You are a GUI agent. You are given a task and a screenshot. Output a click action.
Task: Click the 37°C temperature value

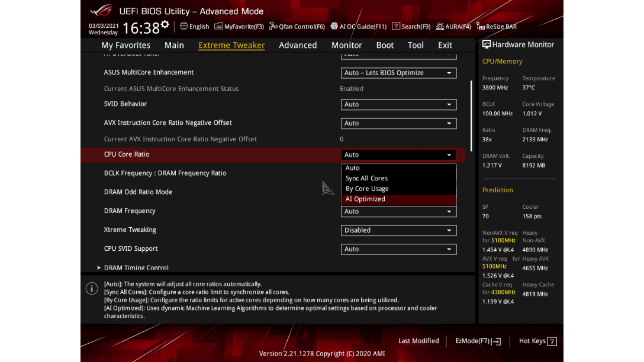pyautogui.click(x=529, y=88)
